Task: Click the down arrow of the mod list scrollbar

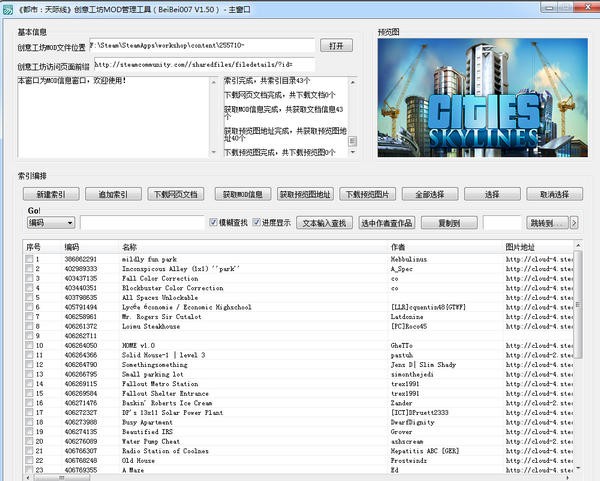Action: tap(578, 468)
